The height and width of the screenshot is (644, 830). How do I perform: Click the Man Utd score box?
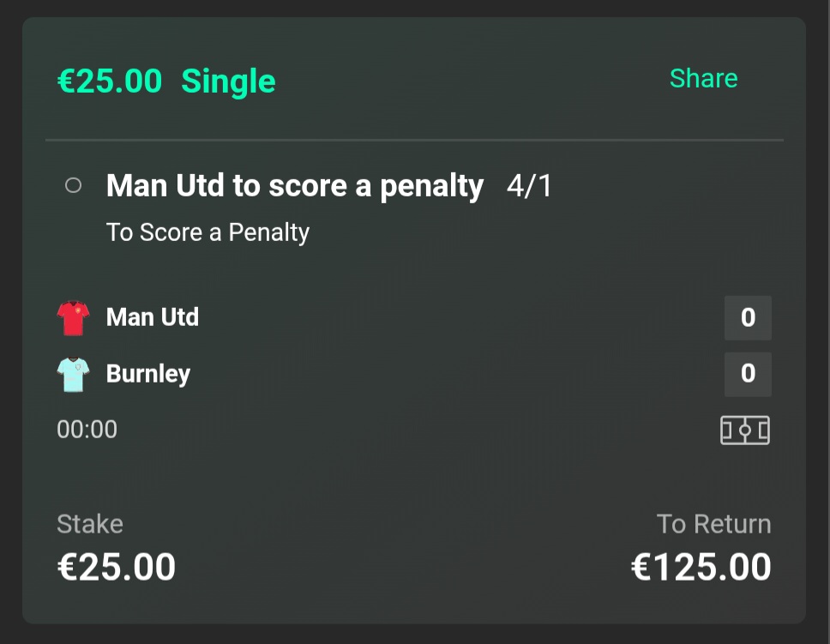pyautogui.click(x=748, y=318)
